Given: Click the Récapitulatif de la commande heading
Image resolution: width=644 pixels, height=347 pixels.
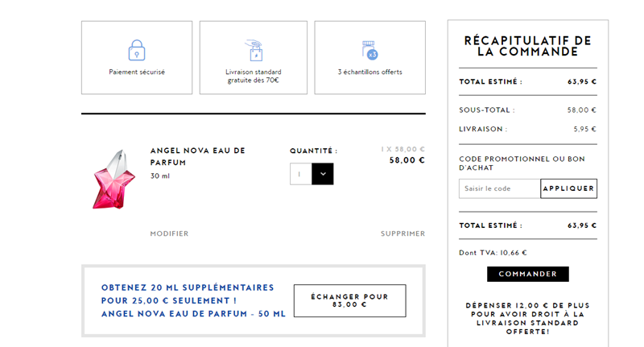Looking at the screenshot, I should click(x=528, y=46).
